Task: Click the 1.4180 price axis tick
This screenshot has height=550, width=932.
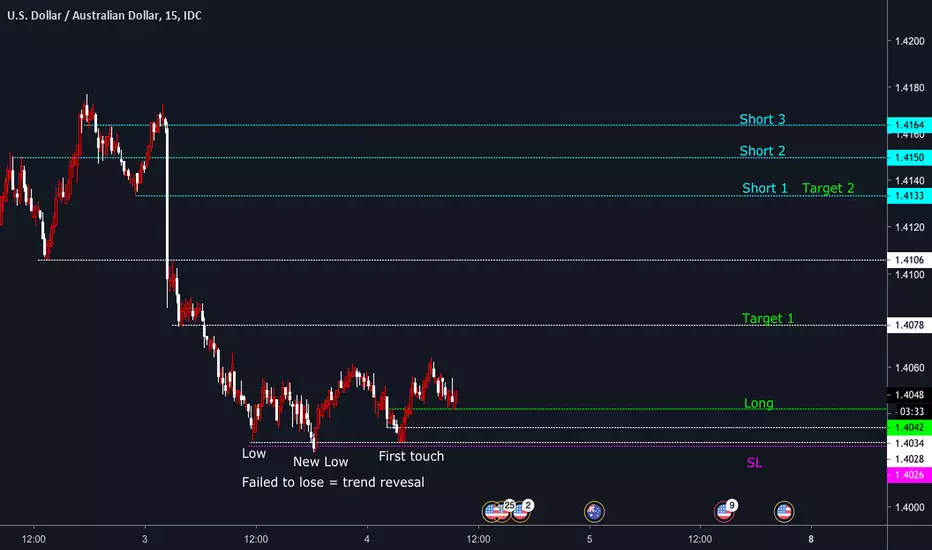Action: pos(909,87)
